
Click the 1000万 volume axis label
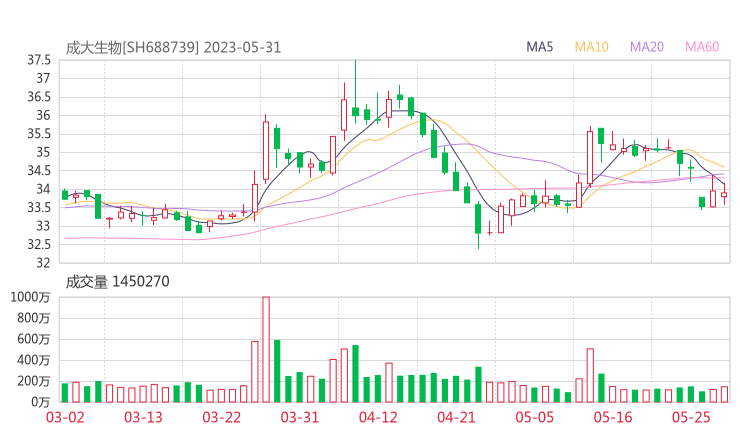[30, 297]
